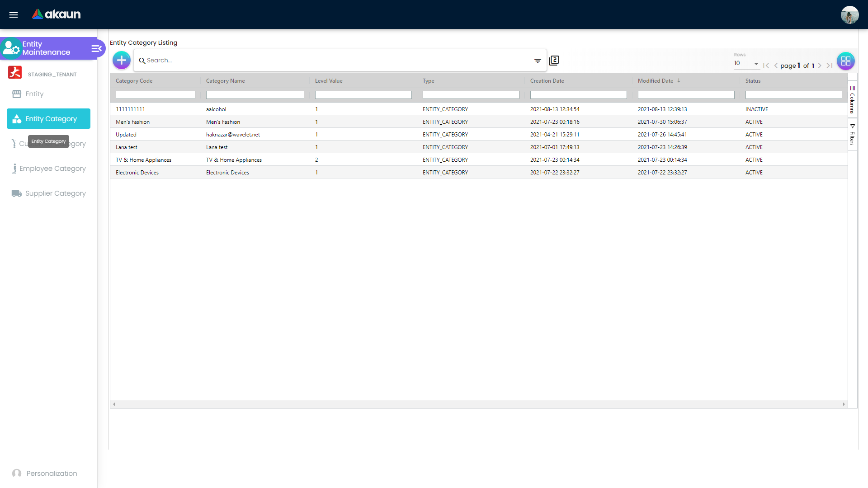
Task: Click the copy/duplicate icon beside the search bar
Action: pos(554,60)
